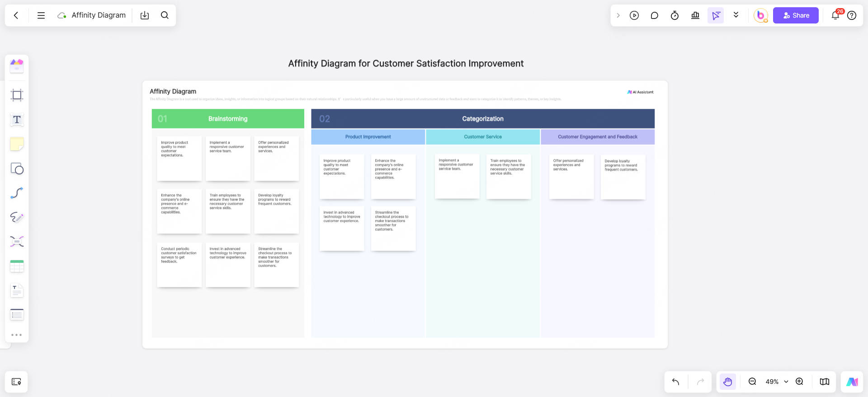Select the text document tool
Screen dimensions: 868x397
tap(17, 290)
